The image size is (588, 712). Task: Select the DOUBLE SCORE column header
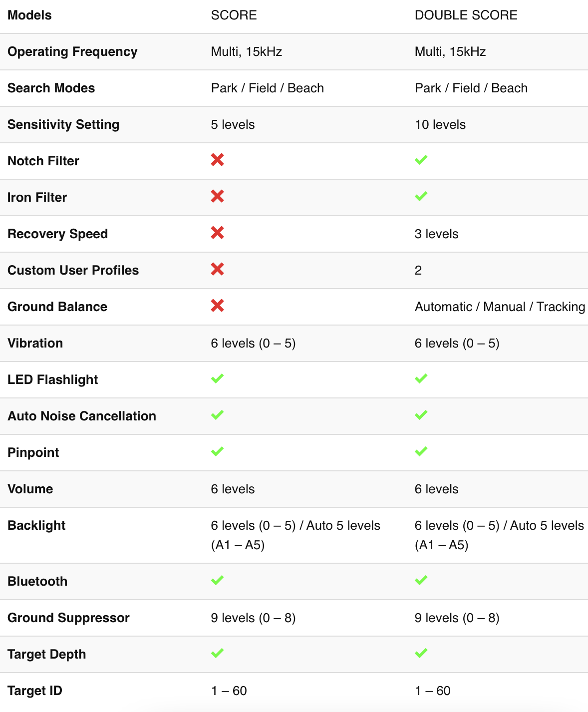(466, 15)
